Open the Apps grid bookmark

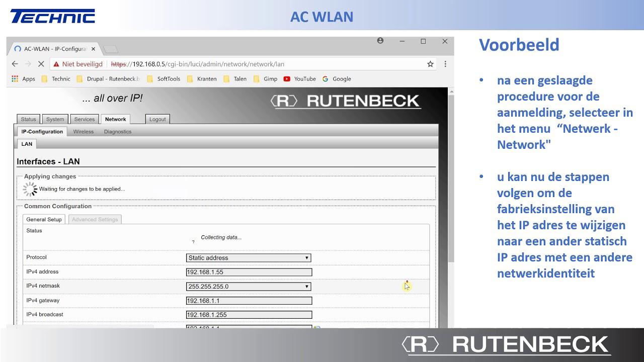point(23,79)
